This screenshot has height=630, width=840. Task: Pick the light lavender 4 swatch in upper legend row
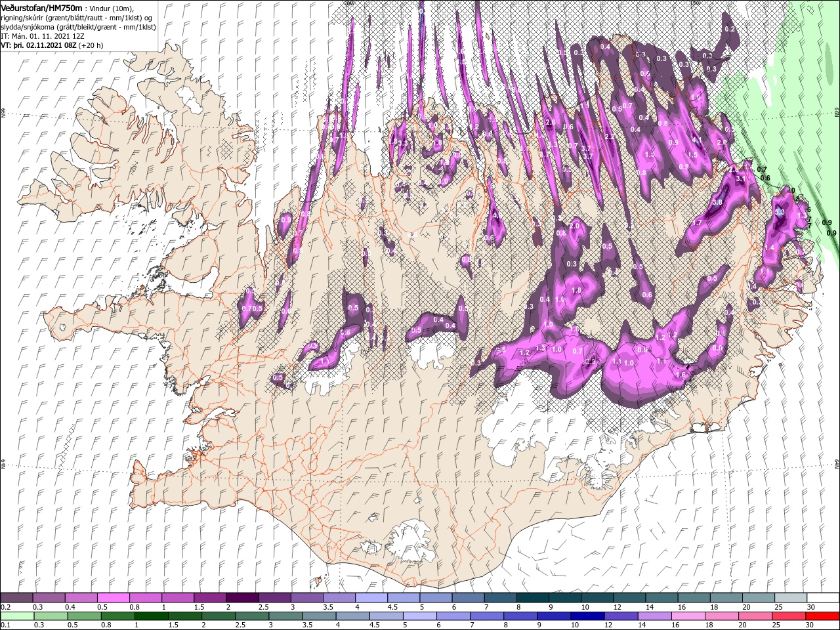click(371, 598)
